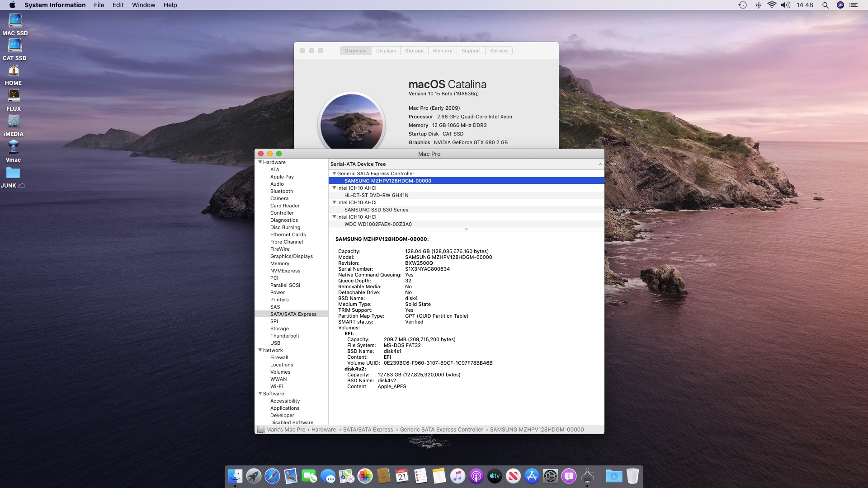Select SAMSUNG SSD 830 Series row
868x488 pixels.
tap(466, 210)
